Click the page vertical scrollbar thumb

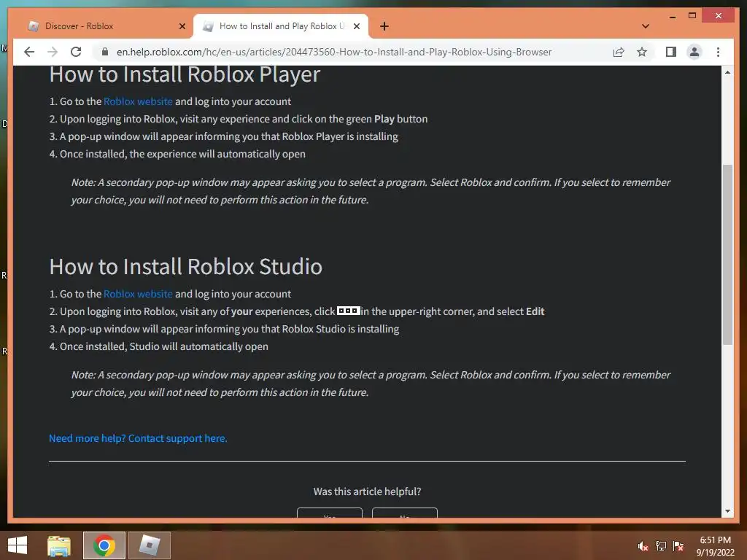click(x=727, y=254)
